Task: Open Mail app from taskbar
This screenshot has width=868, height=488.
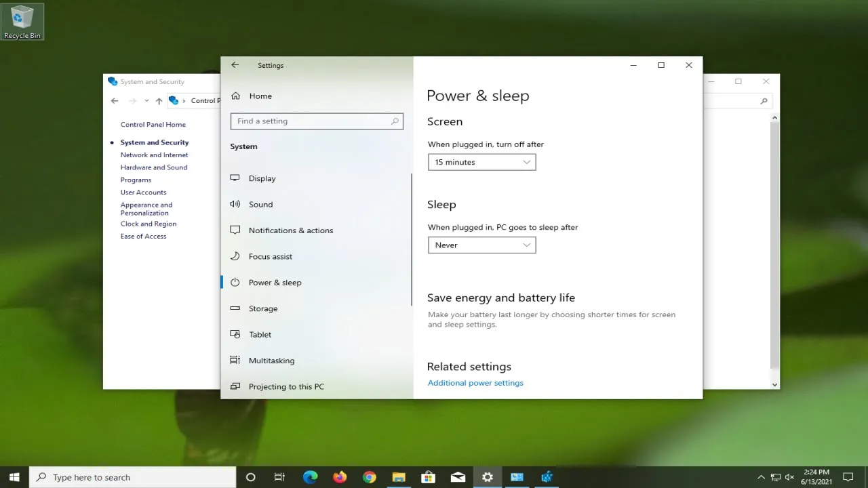Action: tap(458, 477)
